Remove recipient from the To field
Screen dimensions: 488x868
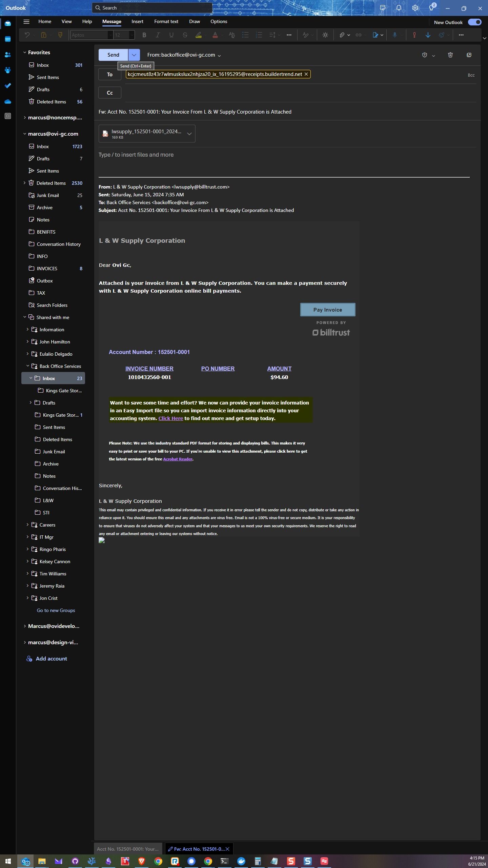(306, 74)
